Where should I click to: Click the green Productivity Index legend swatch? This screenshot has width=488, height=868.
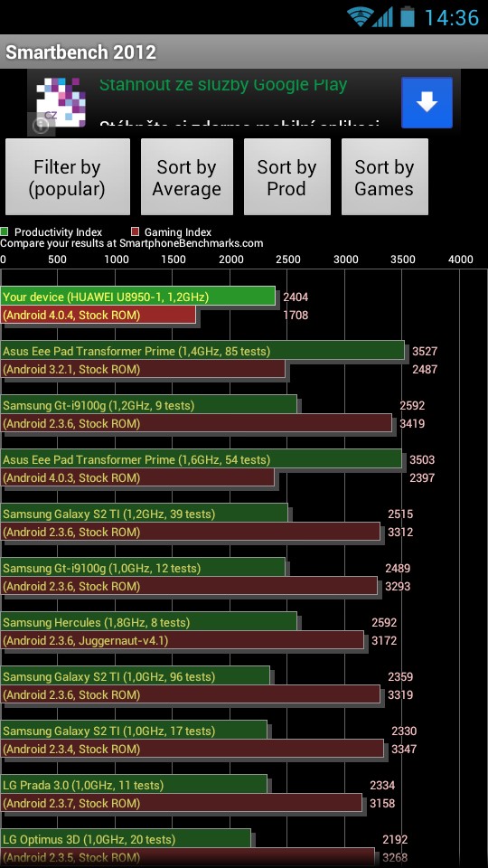click(5, 232)
